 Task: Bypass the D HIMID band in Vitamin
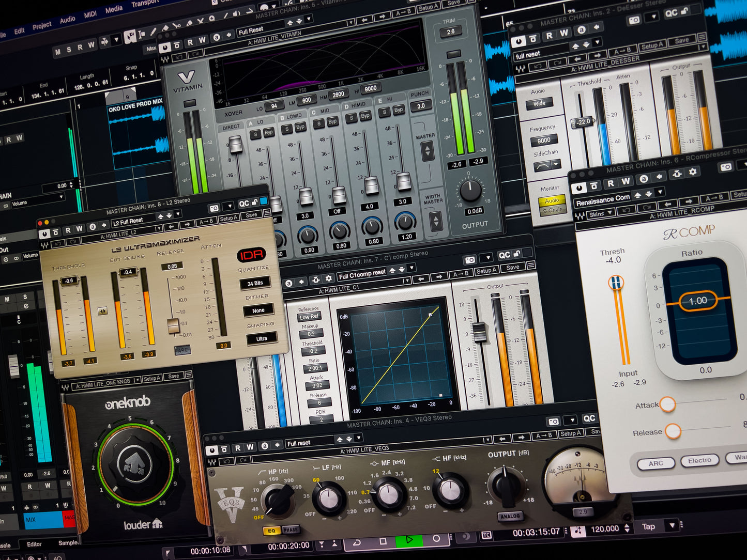(365, 116)
